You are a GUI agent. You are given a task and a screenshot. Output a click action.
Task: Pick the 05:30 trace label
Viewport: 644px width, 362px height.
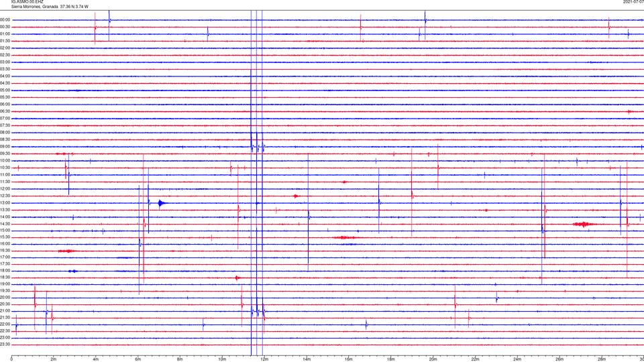pos(5,97)
